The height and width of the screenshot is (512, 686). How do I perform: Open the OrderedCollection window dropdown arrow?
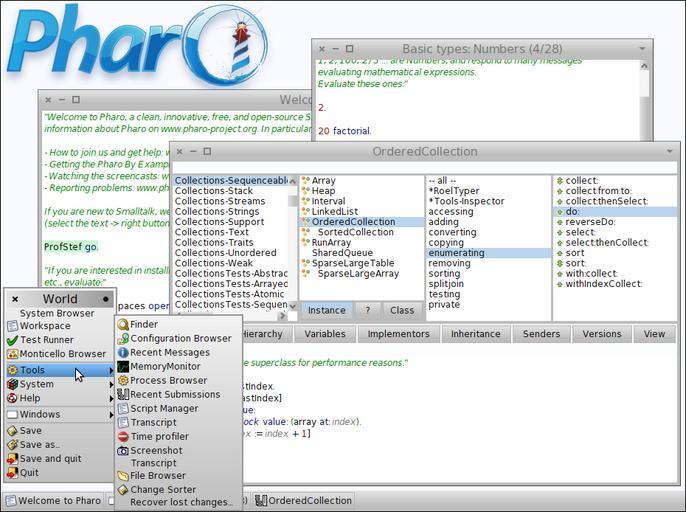pyautogui.click(x=669, y=152)
